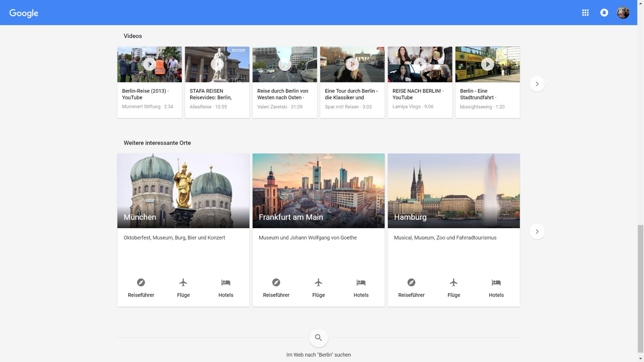Open the Google apps grid icon

point(585,13)
